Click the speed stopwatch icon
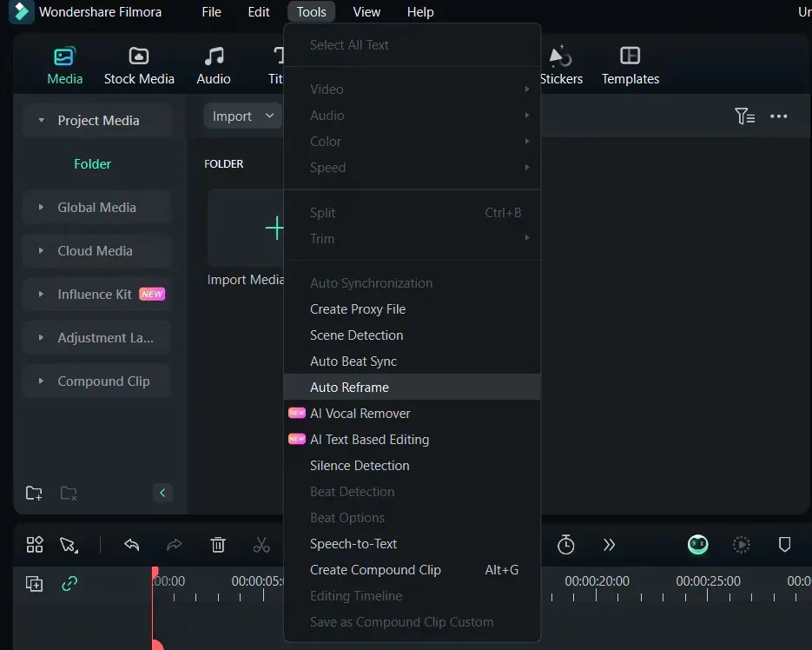Screen dimensions: 812x650 (565, 544)
